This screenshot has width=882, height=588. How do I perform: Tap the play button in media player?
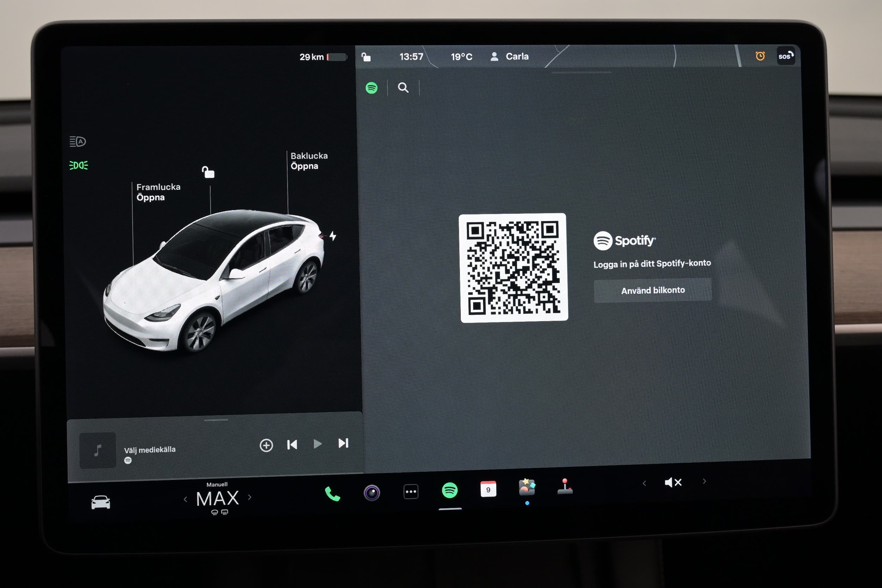(x=317, y=444)
